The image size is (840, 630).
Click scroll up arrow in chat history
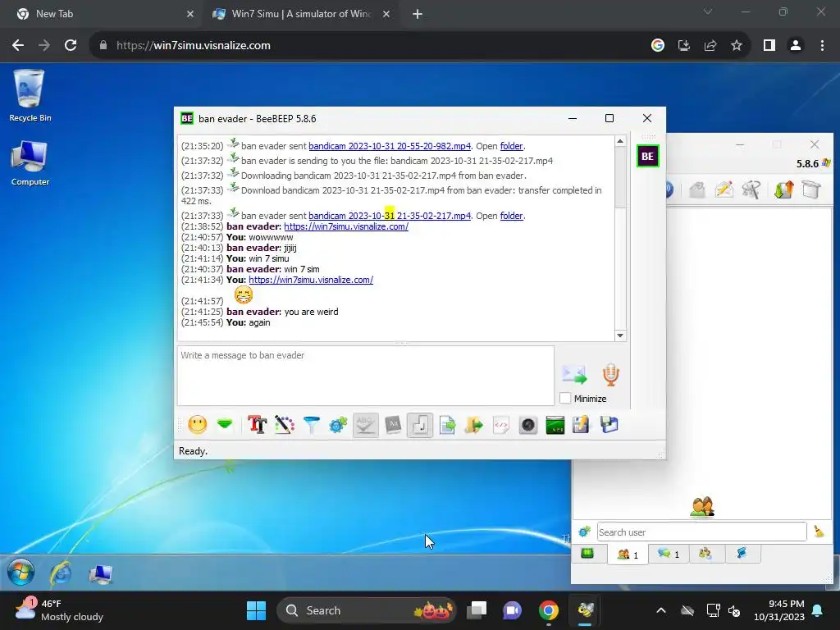tap(620, 141)
